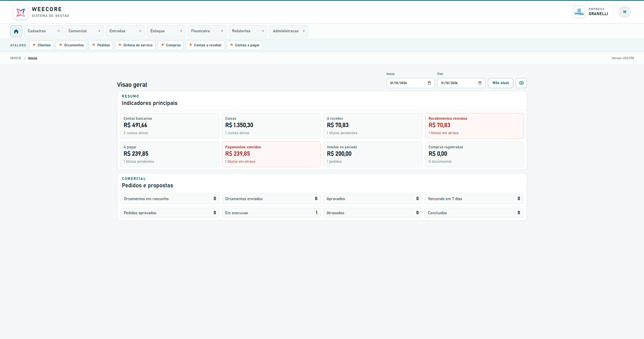The width and height of the screenshot is (644, 339).
Task: Open calendar picker on Fim date
Action: tap(480, 83)
